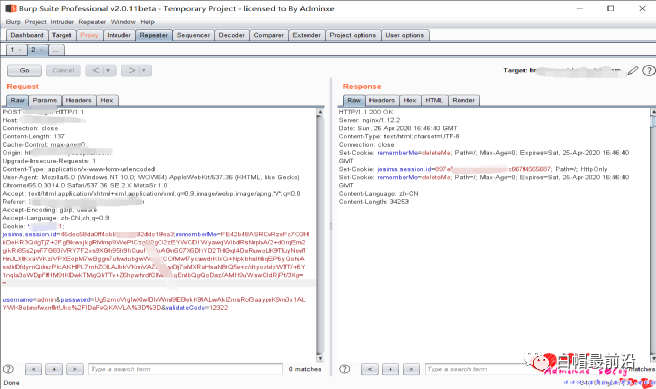Show response Render view
Image resolution: width=656 pixels, height=389 pixels.
pyautogui.click(x=464, y=100)
